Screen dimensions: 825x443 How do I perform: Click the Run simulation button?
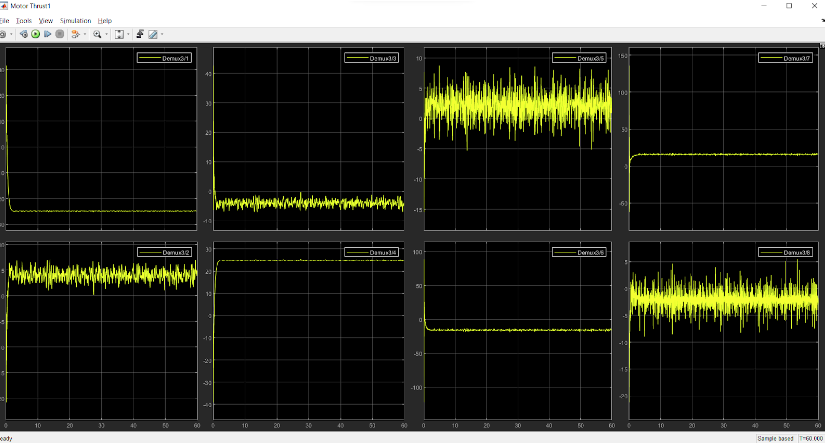point(35,33)
